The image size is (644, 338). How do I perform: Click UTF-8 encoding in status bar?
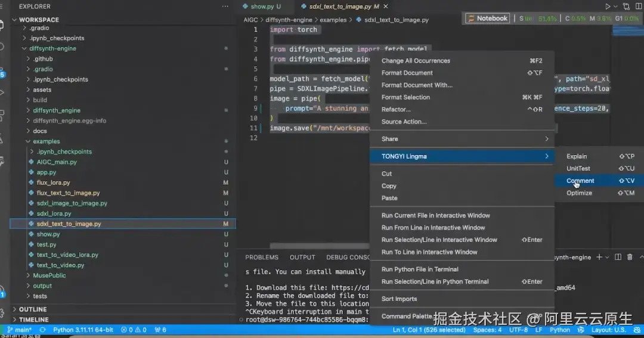518,330
